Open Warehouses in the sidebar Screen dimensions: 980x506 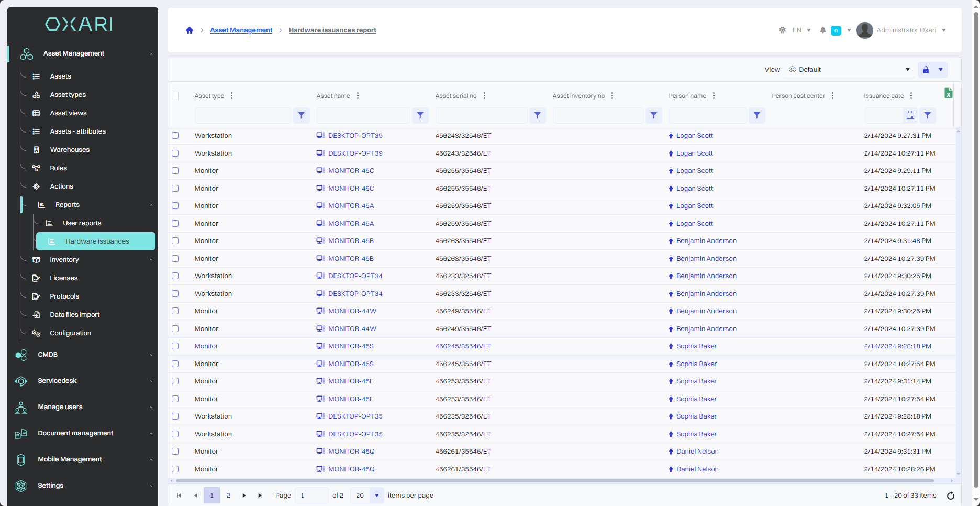click(x=70, y=150)
